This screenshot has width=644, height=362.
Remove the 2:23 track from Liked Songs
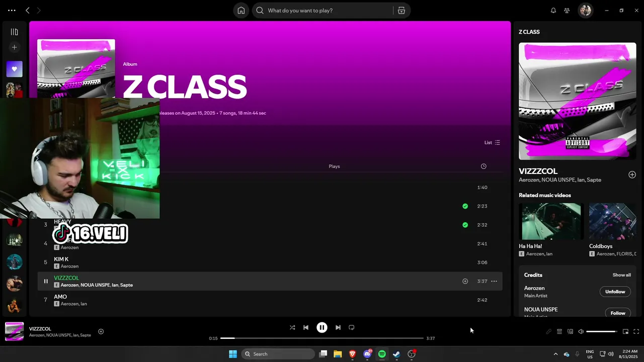pos(465,206)
